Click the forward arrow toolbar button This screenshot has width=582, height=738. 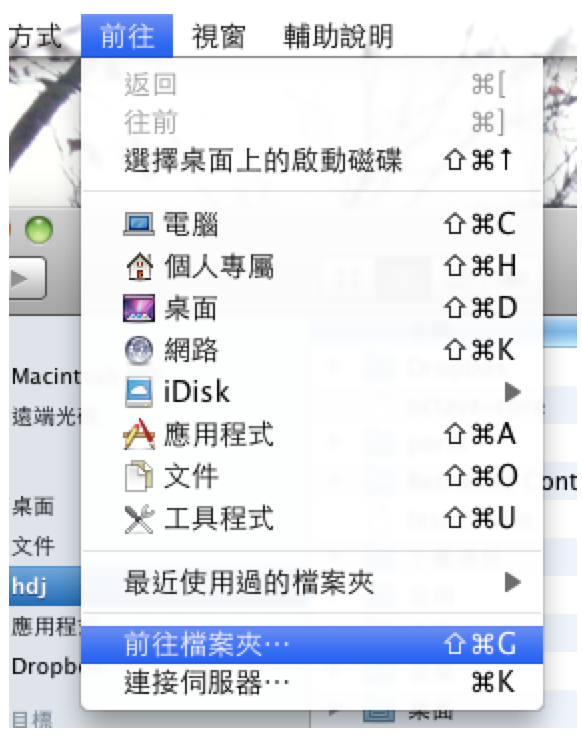click(x=27, y=279)
